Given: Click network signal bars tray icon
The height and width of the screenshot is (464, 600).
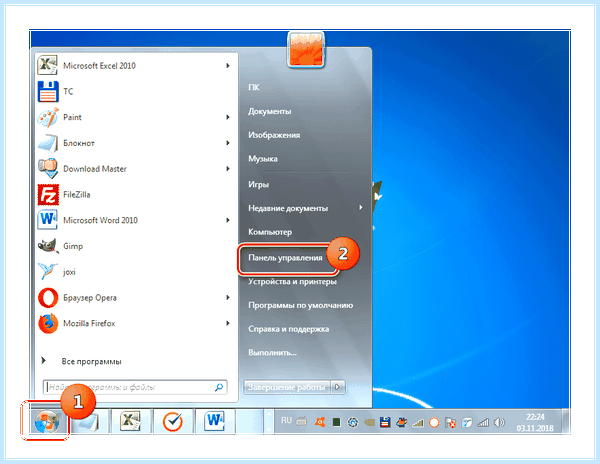Looking at the screenshot, I should [483, 422].
